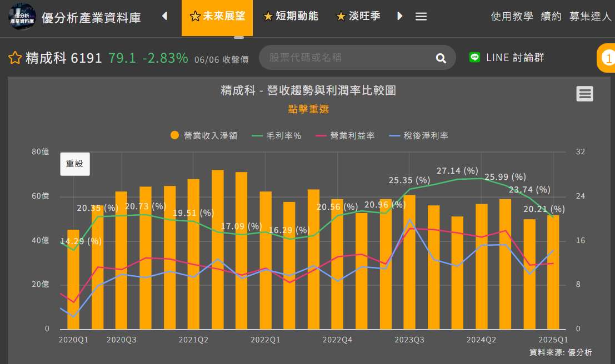Viewport: 615px width, 364px height.
Task: Click the 點擊重選 link
Action: (x=308, y=109)
